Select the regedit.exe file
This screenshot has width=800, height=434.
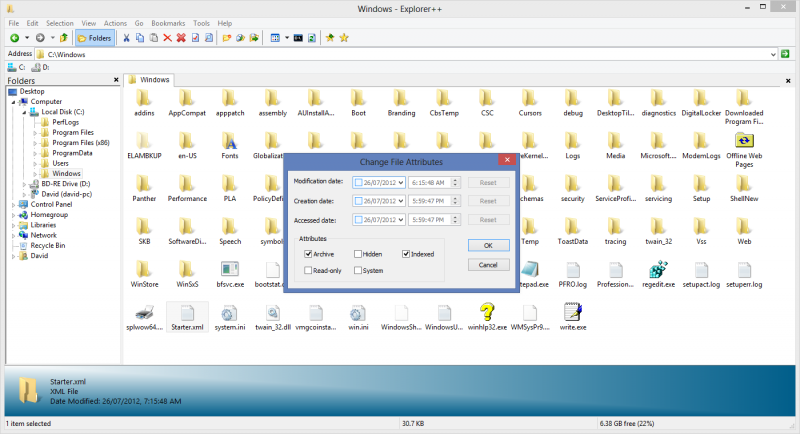coord(658,274)
